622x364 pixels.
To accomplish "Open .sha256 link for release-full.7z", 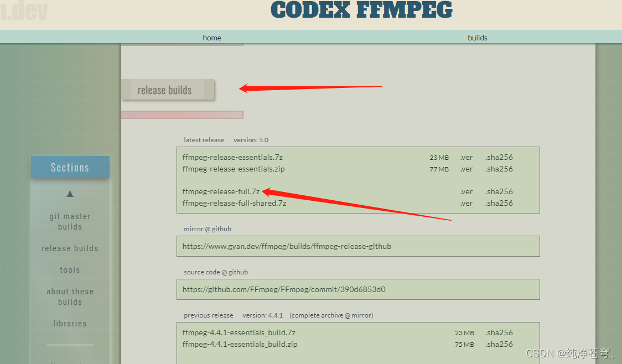I will [499, 191].
